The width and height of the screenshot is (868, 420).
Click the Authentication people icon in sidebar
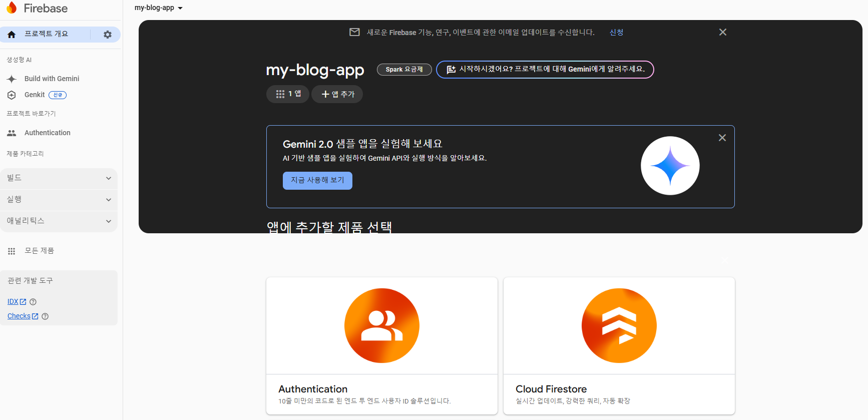[12, 133]
